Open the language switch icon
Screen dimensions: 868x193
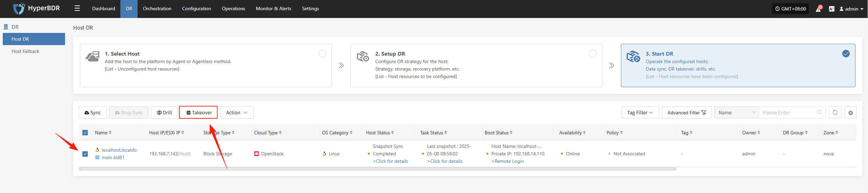coord(831,9)
